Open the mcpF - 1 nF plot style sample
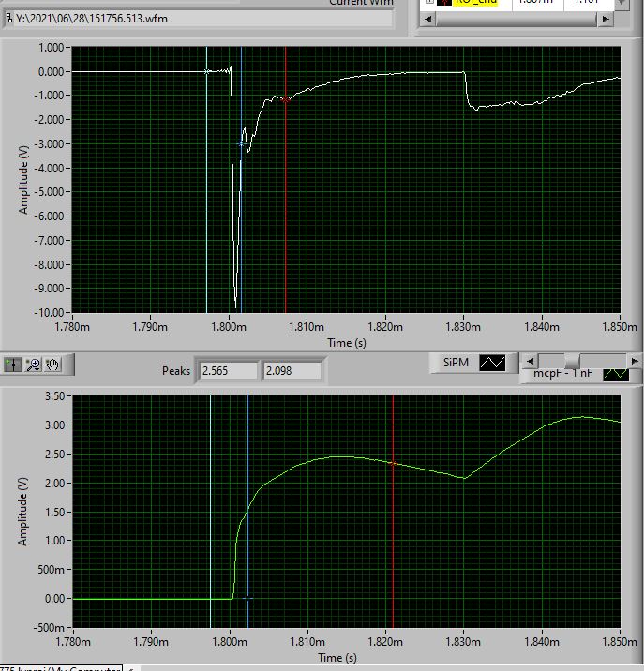Image resolution: width=644 pixels, height=671 pixels. tap(616, 375)
